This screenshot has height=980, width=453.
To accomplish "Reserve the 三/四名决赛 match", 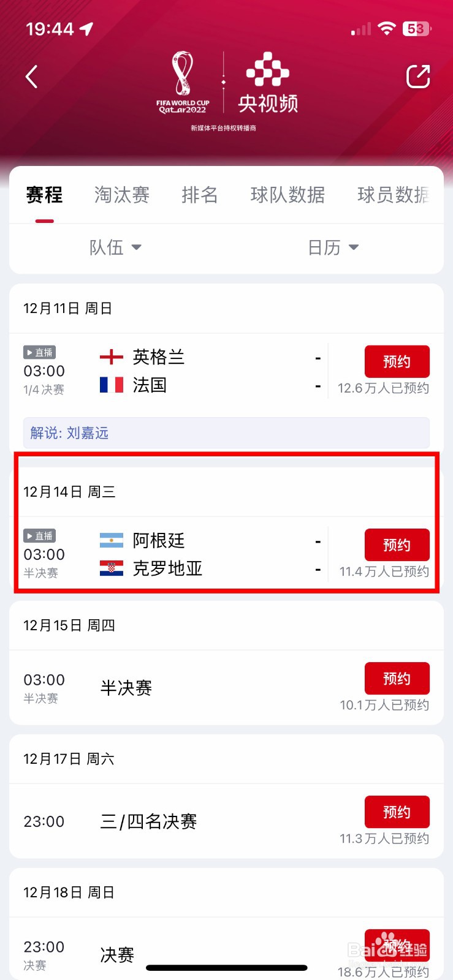I will pos(397,812).
